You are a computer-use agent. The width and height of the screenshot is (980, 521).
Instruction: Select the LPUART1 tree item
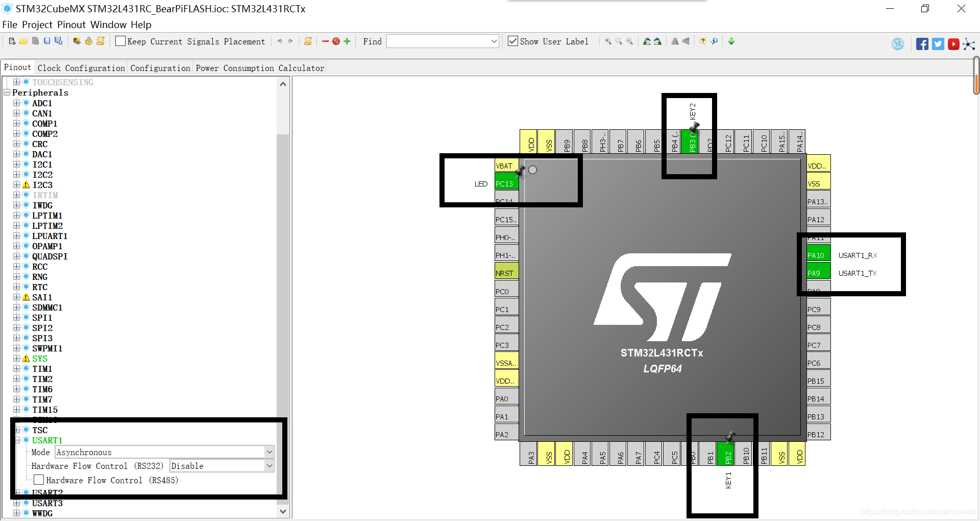click(x=50, y=236)
